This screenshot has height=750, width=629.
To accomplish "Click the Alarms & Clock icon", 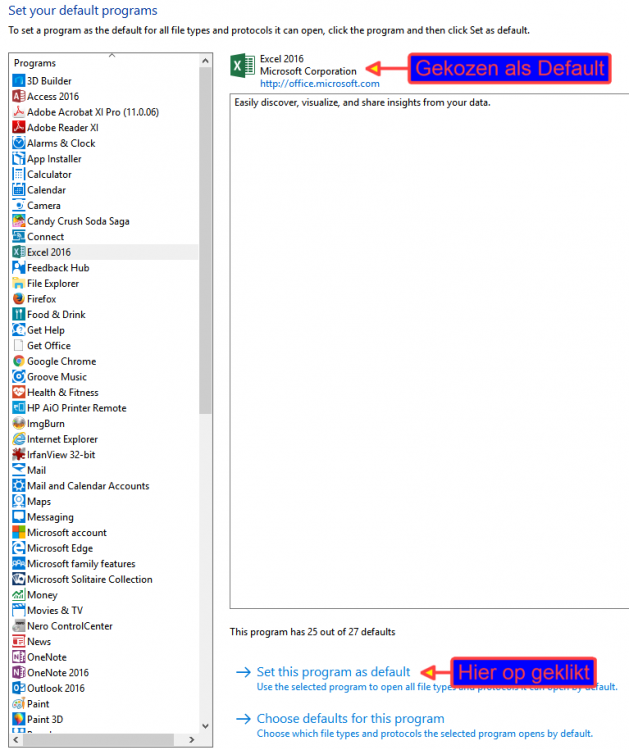I will [x=19, y=143].
